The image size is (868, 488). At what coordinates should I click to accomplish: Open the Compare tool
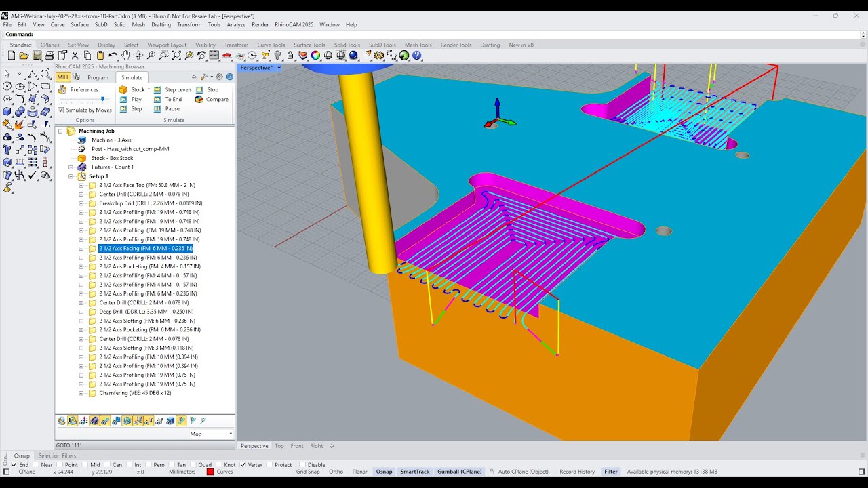tap(199, 99)
